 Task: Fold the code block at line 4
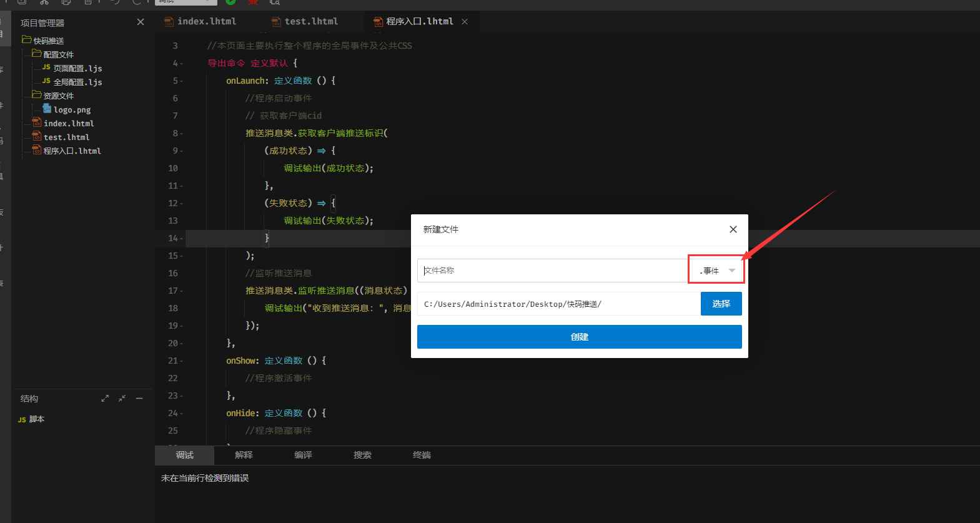181,64
